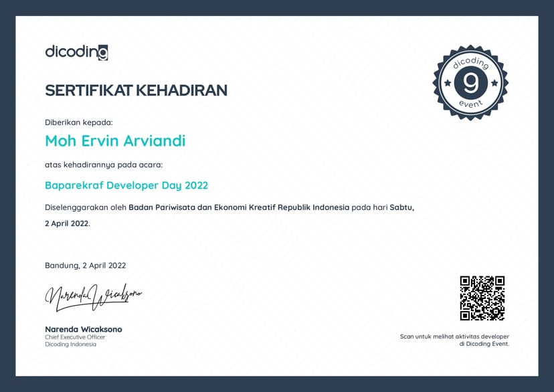This screenshot has height=392, width=554.
Task: Click the recipient name Moh Ervin Arviandi
Action: click(x=115, y=141)
